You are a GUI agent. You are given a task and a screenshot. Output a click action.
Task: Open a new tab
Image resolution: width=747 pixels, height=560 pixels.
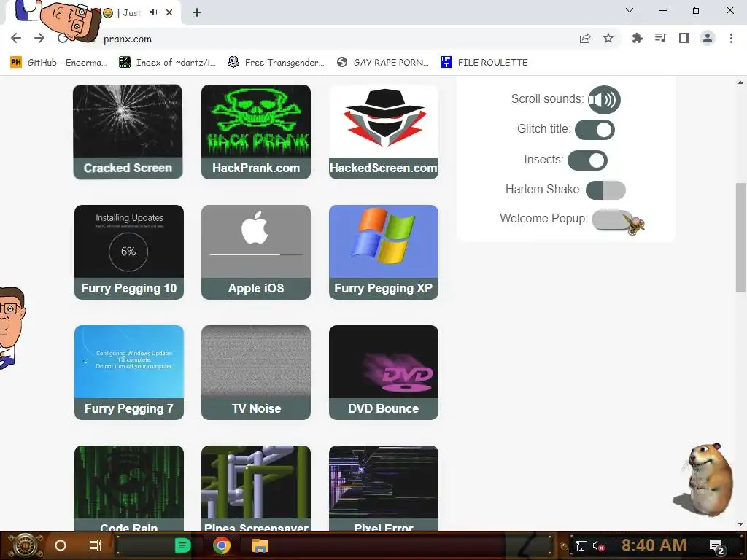197,12
